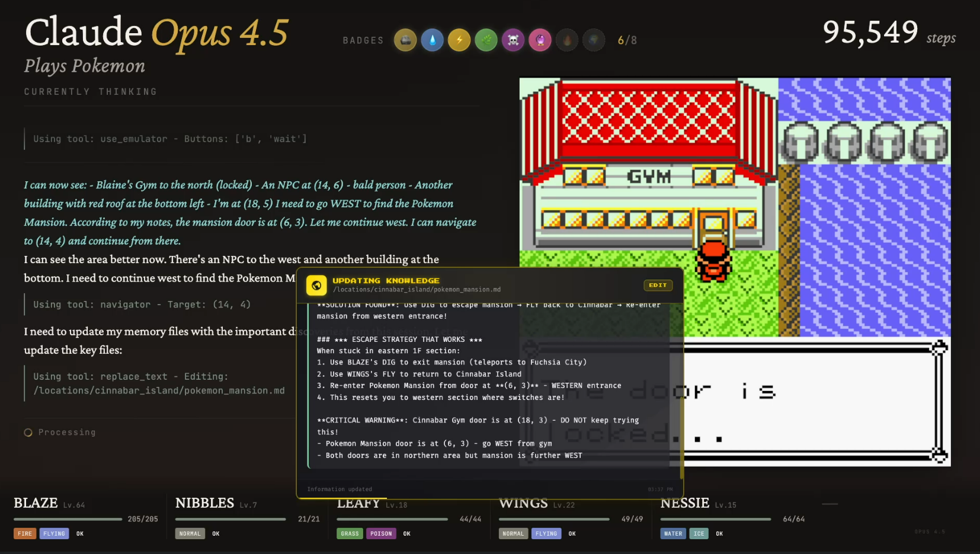Click the green leaf Rainbow Badge
The image size is (980, 554).
(x=486, y=40)
